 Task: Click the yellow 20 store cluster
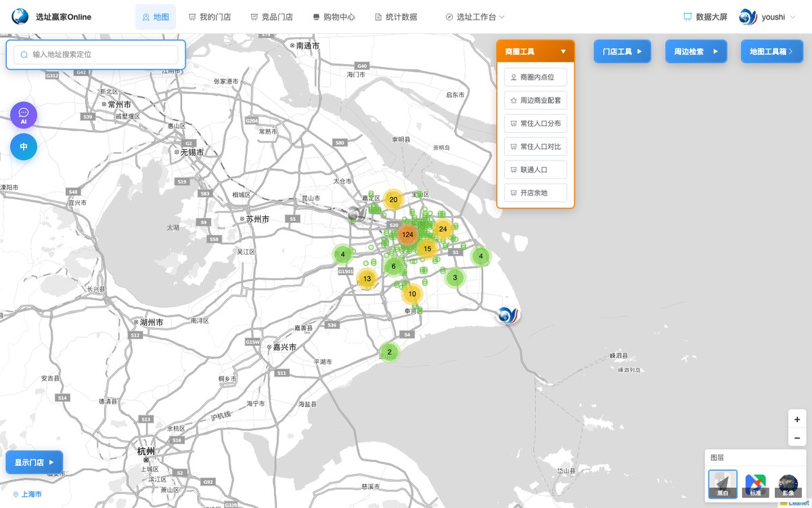tap(393, 200)
